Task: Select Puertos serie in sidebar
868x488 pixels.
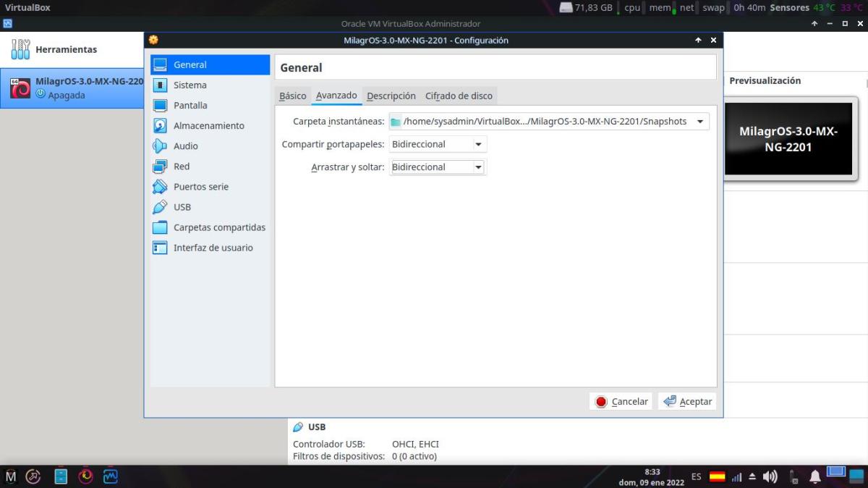Action: 200,187
